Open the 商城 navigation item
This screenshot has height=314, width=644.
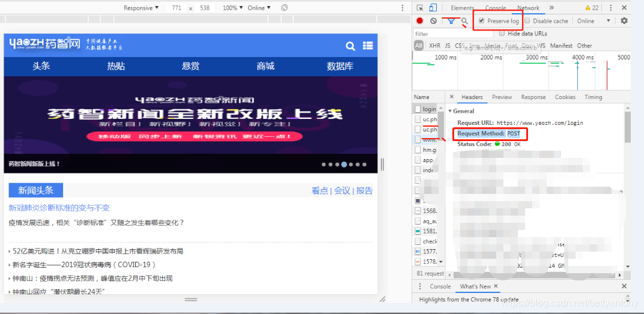pos(266,66)
